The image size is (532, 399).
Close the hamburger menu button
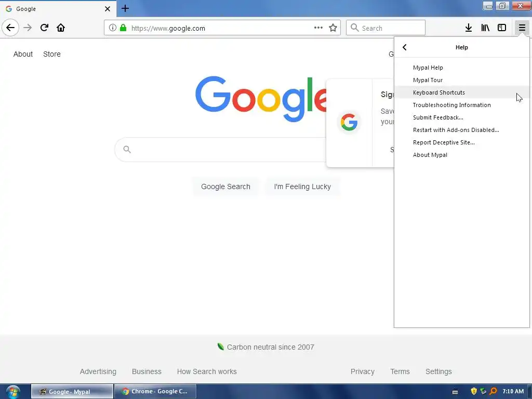point(522,28)
